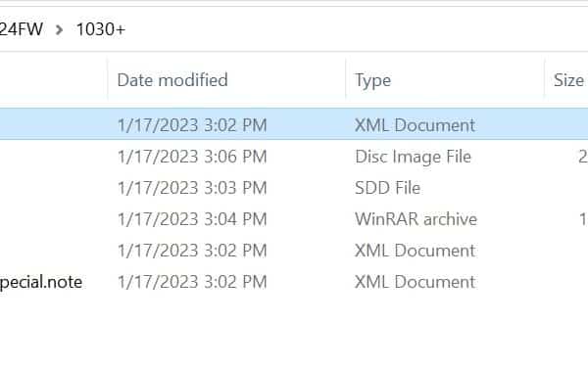Click the column divider between Date modified and Type
588x369 pixels.
click(x=346, y=80)
